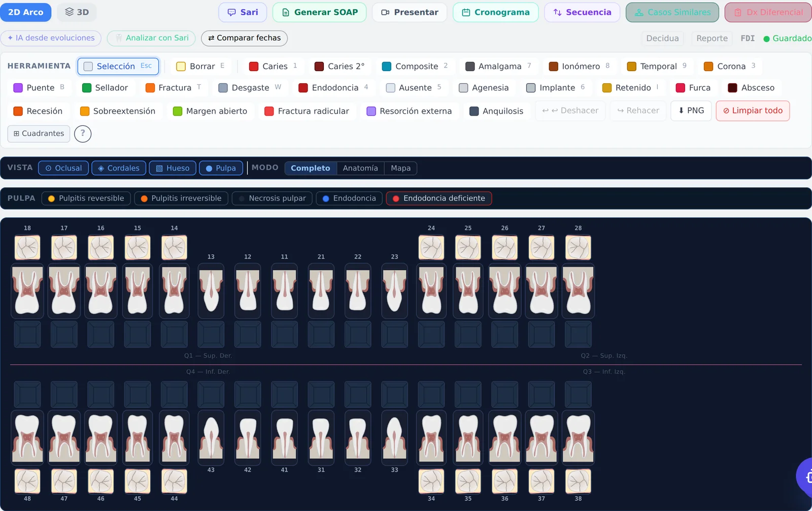
Task: Select the Selección tool
Action: tap(118, 66)
